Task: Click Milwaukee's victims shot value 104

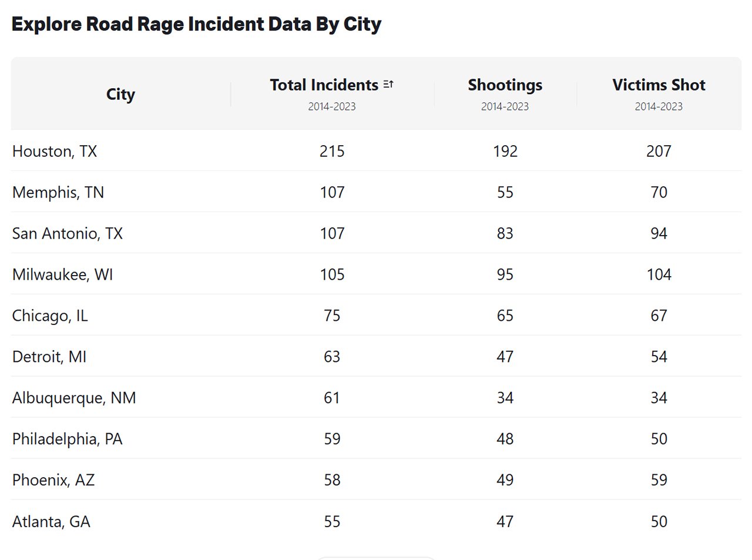Action: (x=659, y=274)
